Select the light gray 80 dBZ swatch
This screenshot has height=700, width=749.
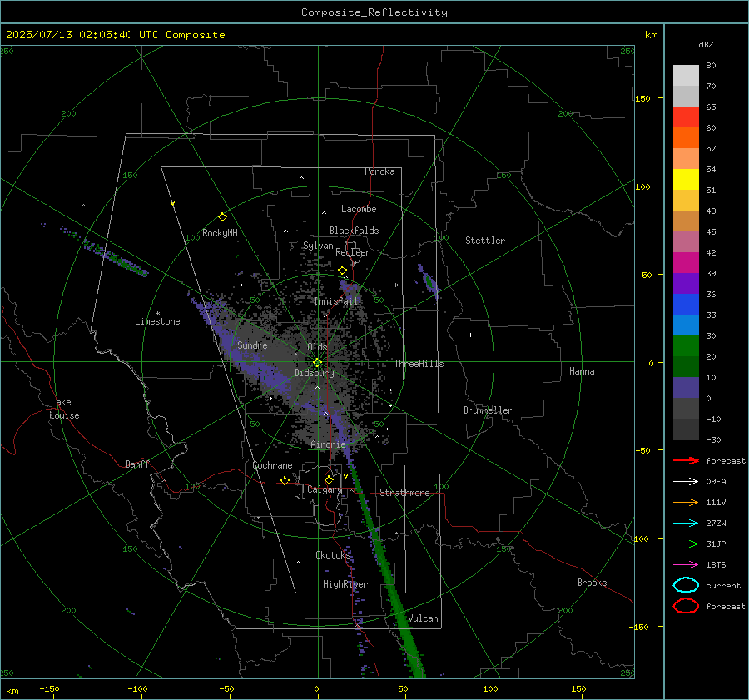(x=686, y=75)
